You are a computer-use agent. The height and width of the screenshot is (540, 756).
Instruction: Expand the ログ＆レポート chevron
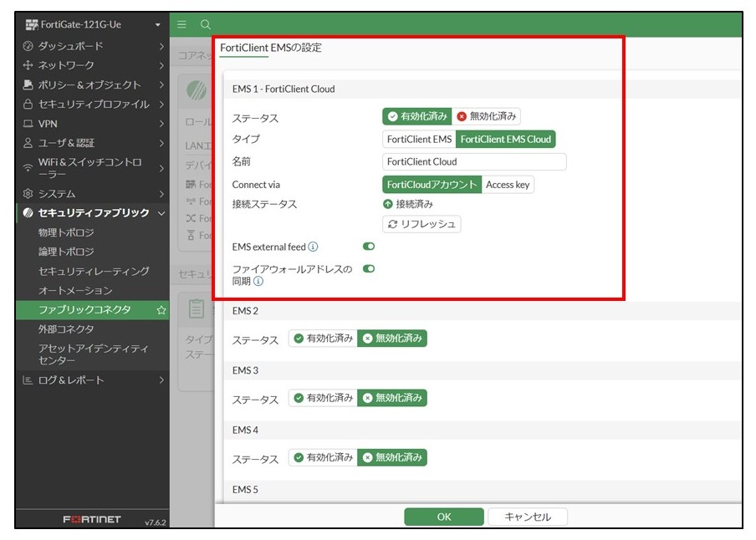click(161, 380)
